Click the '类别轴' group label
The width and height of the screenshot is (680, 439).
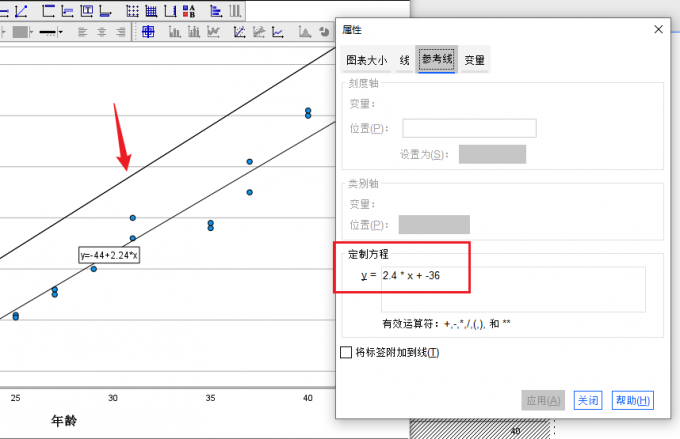[363, 184]
